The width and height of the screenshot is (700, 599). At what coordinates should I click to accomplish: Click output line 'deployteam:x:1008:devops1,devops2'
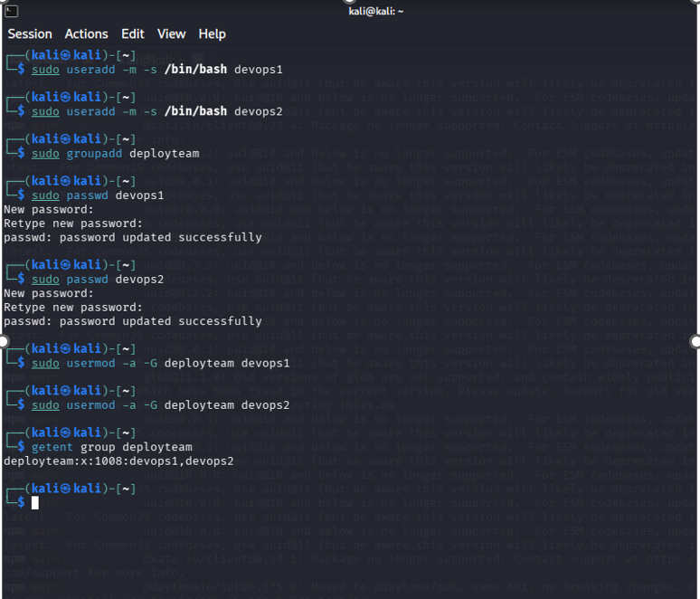pos(118,461)
